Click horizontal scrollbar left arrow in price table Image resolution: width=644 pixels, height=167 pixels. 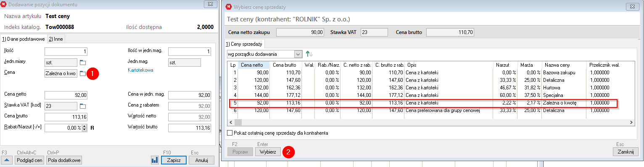231,122
